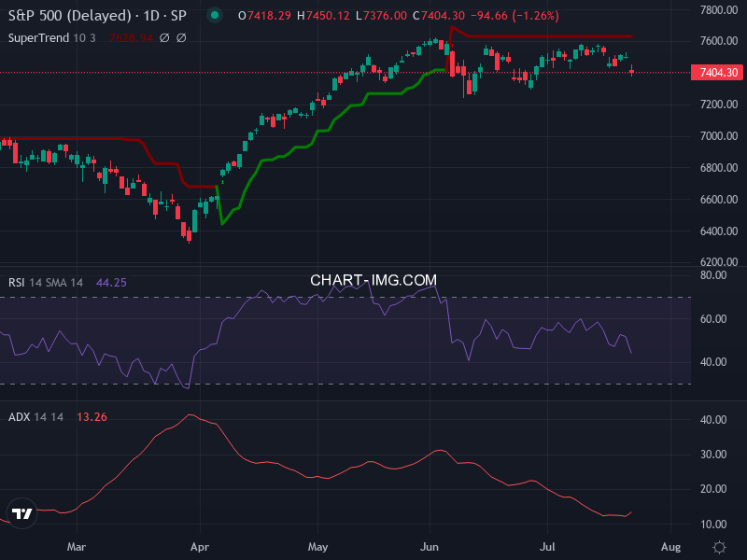Click the close price C7404.30
The height and width of the screenshot is (560, 747).
(438, 16)
